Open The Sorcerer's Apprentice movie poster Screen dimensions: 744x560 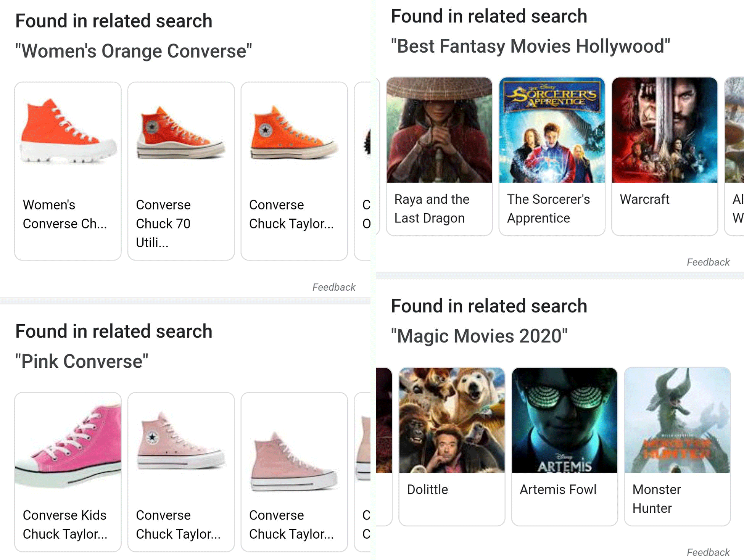[x=552, y=130]
